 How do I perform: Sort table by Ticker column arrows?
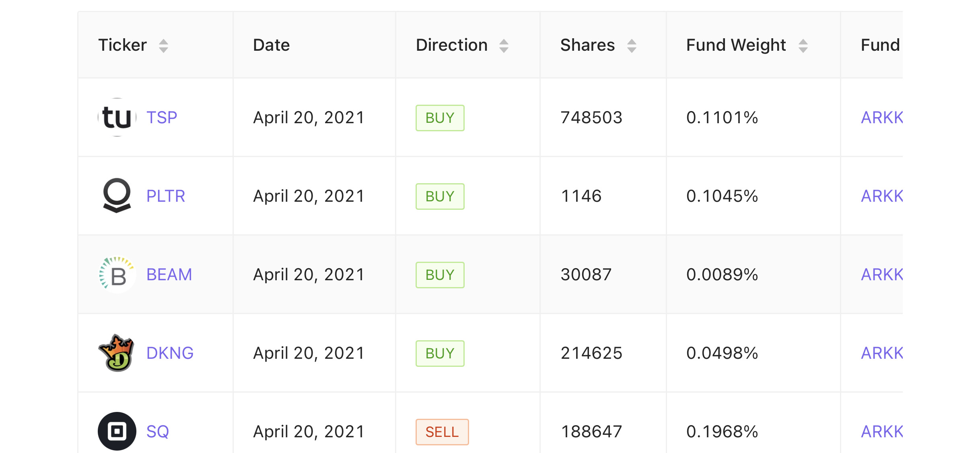(163, 46)
